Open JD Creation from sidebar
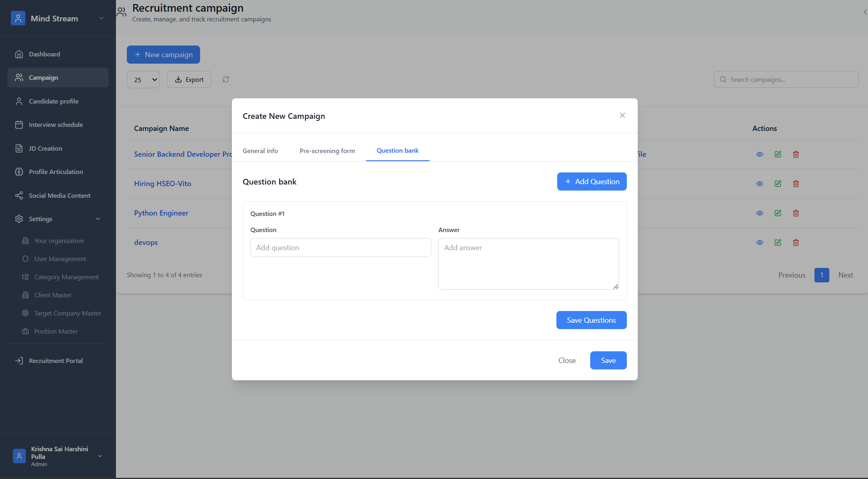Image resolution: width=868 pixels, height=479 pixels. [45, 148]
